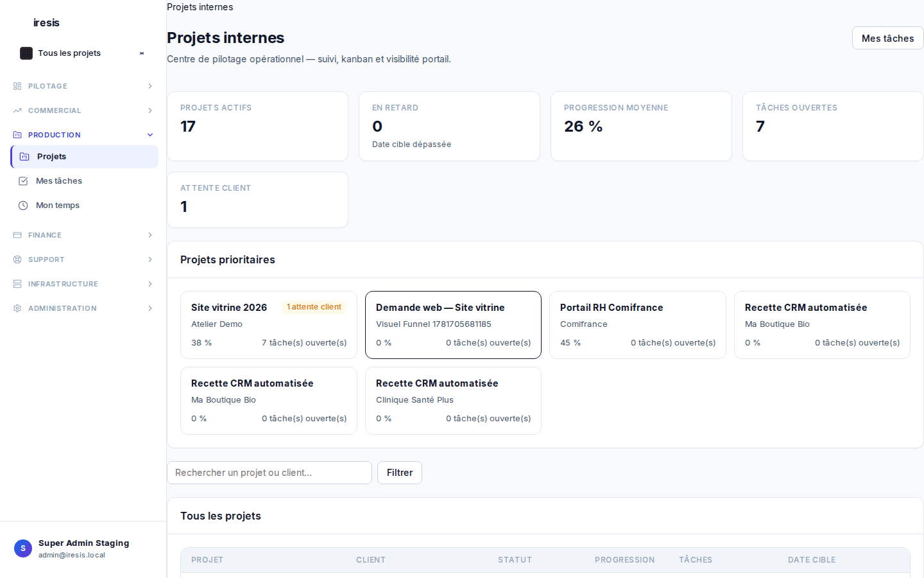Open the Site vitrine 2026 project card
Screen dimensions: 924x578
[269, 325]
